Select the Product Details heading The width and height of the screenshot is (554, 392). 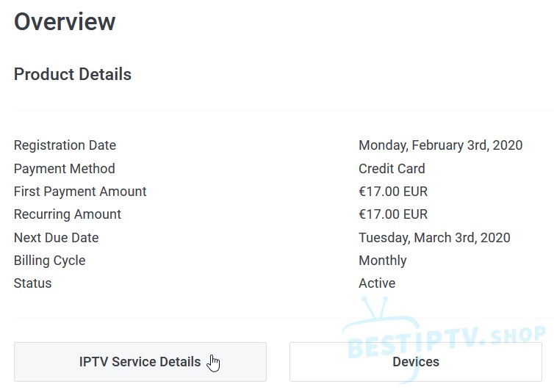pos(73,74)
